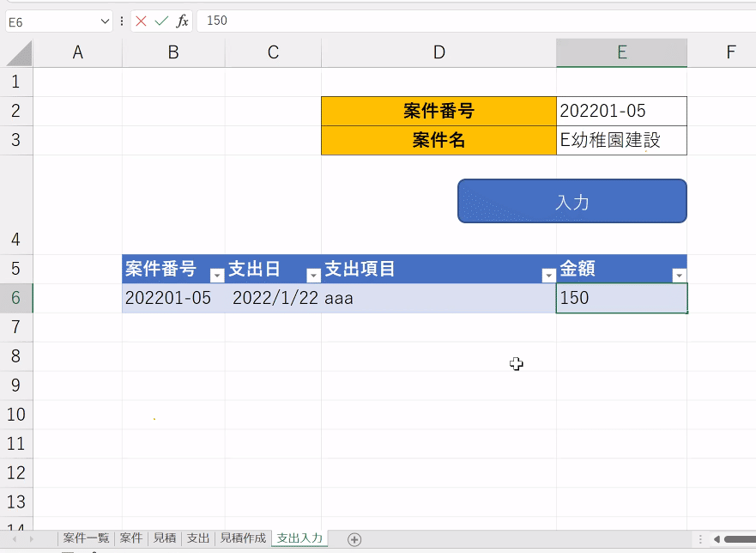Click the orange 案件番号 label cell
This screenshot has width=756, height=553.
pos(438,111)
